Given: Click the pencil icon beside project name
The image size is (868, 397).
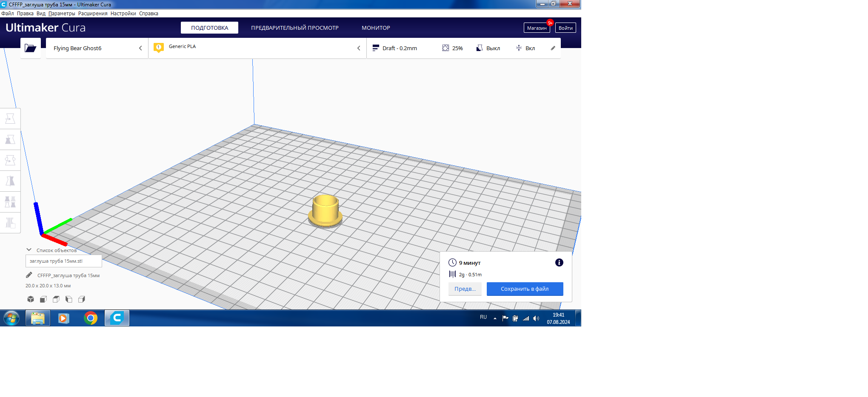Looking at the screenshot, I should click(29, 275).
